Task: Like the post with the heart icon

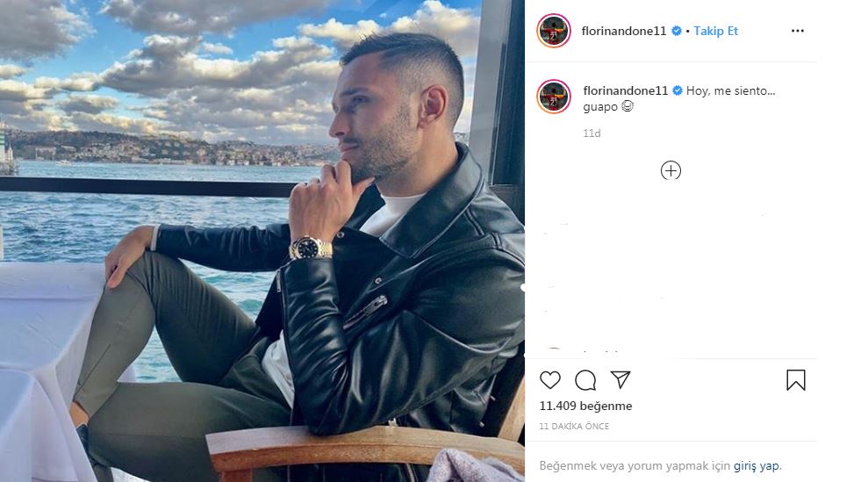Action: [x=549, y=380]
